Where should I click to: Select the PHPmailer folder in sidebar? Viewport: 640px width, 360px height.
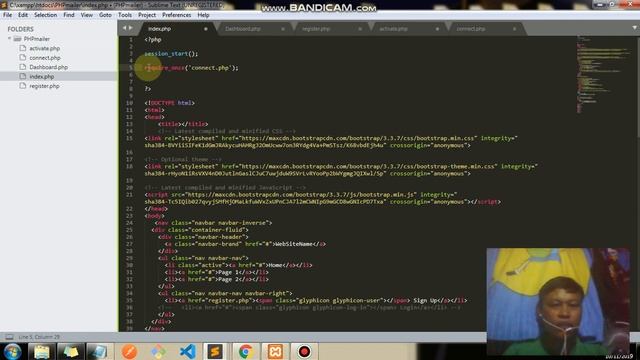click(x=36, y=39)
